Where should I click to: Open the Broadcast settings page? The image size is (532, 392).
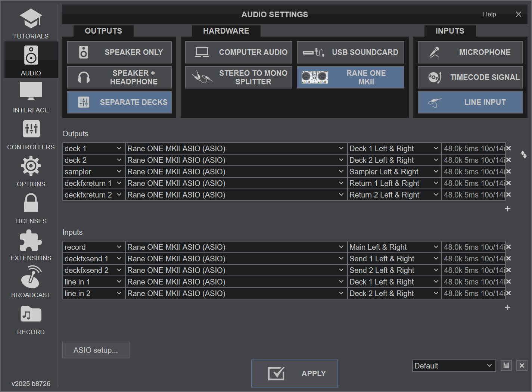31,282
